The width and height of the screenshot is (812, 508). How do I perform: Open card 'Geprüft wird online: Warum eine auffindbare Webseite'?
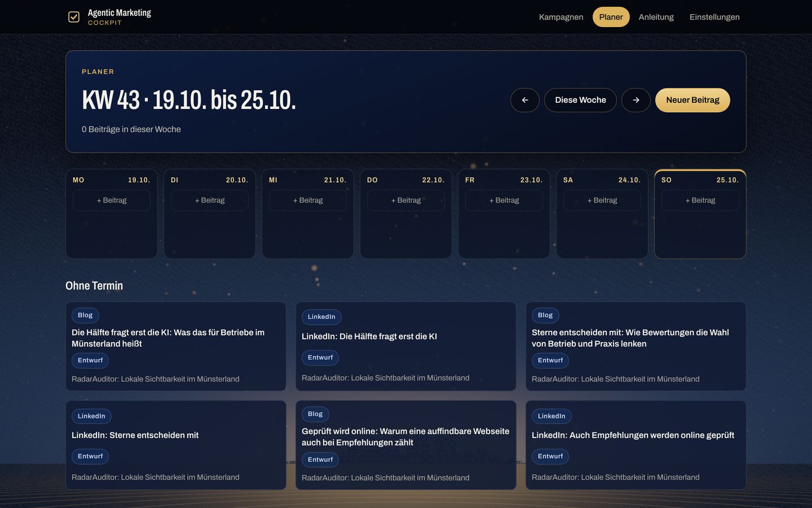[406, 445]
